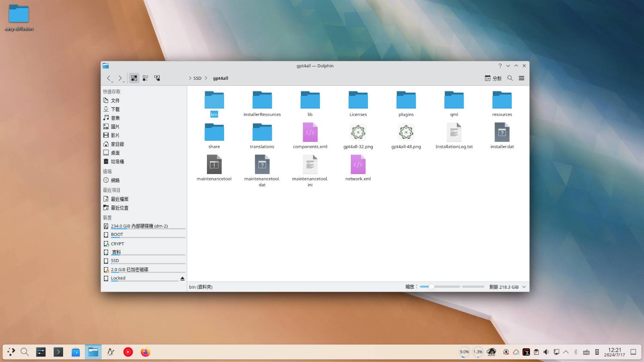This screenshot has height=362, width=644.
Task: Switch to details tree view mode
Action: point(157,78)
